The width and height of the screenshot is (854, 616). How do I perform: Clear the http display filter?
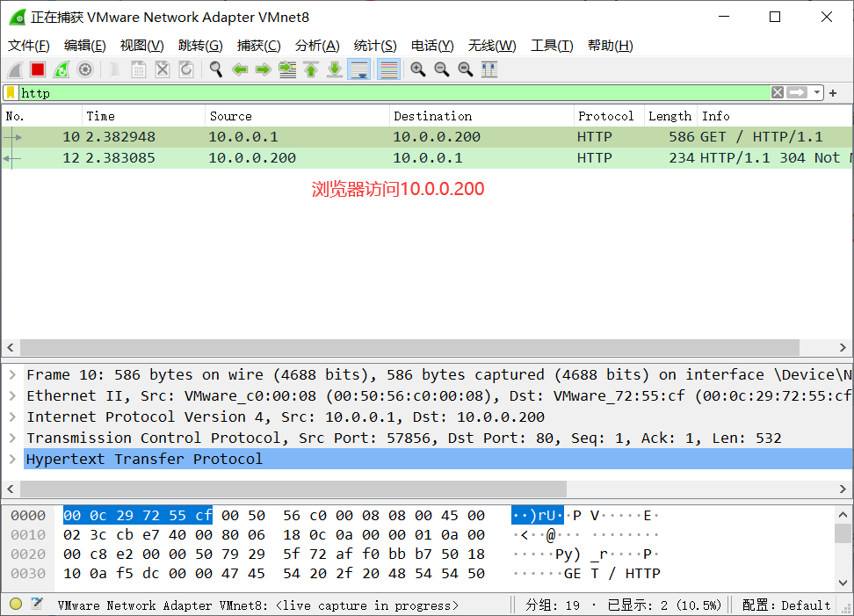[778, 92]
